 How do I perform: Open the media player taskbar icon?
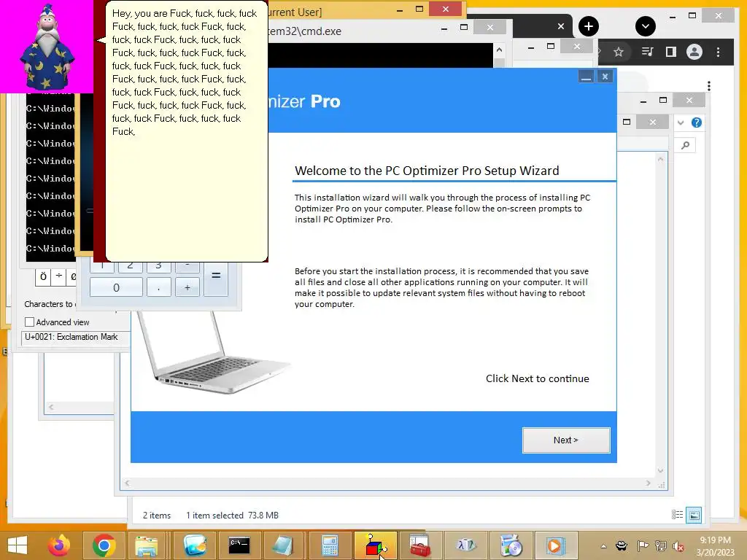coord(556,545)
